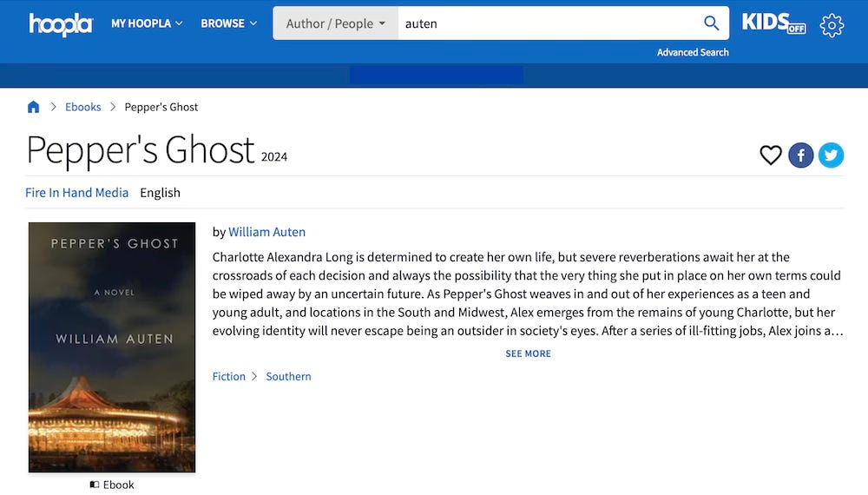868x495 pixels.
Task: Click the hoopla logo
Action: pyautogui.click(x=61, y=23)
